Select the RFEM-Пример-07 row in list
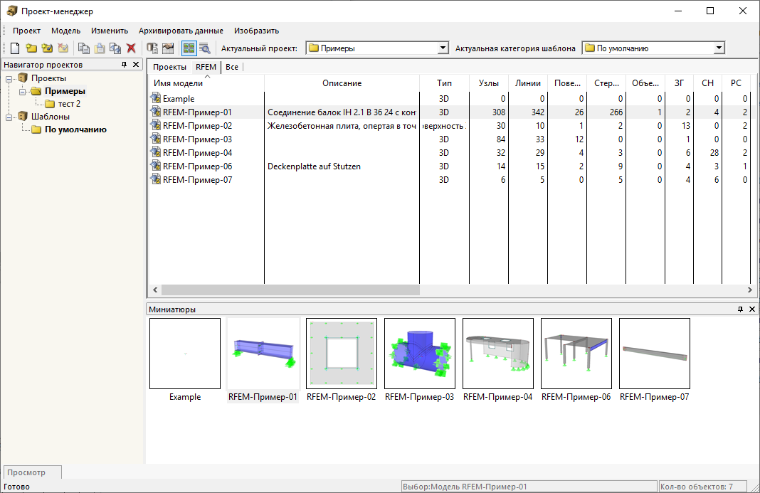This screenshot has height=493, width=760. tap(450, 180)
